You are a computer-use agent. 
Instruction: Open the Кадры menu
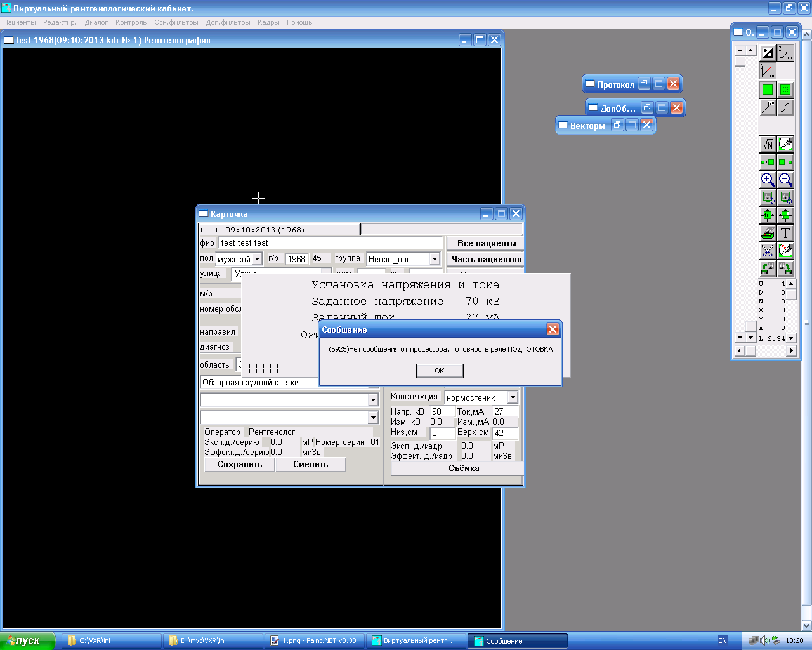point(268,22)
